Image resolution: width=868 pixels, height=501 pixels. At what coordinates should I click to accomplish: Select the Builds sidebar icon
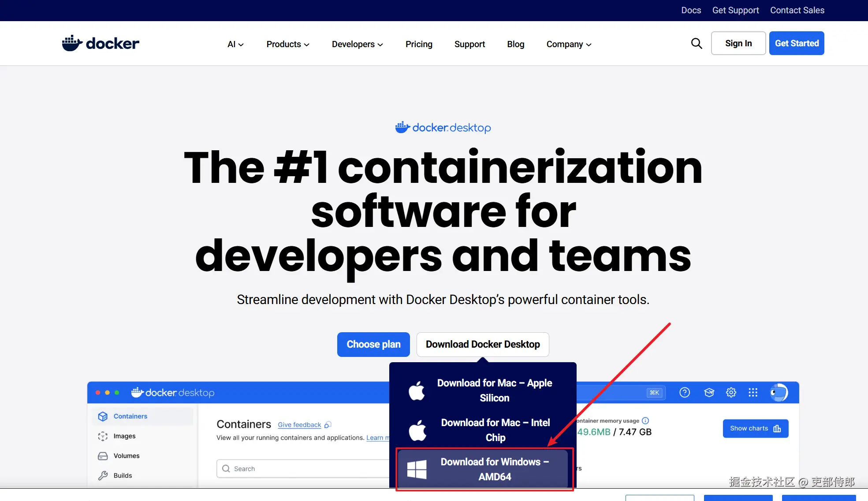click(x=102, y=475)
